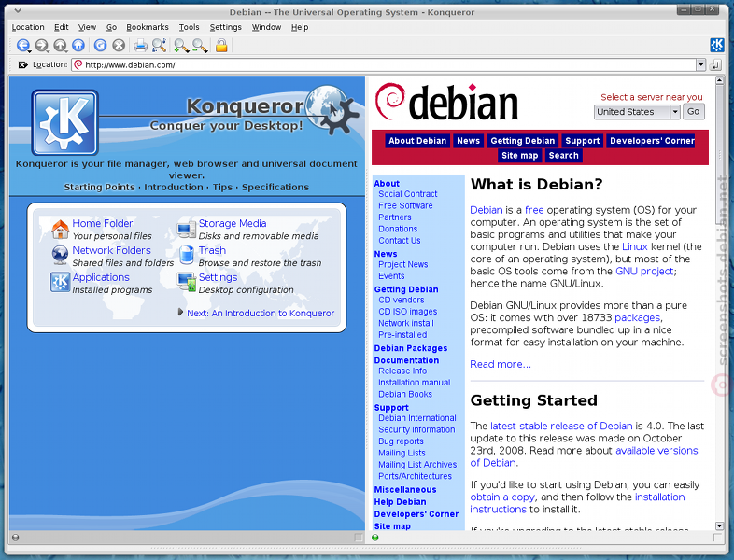Open the Location bar history dropdown
This screenshot has height=560, width=734.
click(x=700, y=64)
